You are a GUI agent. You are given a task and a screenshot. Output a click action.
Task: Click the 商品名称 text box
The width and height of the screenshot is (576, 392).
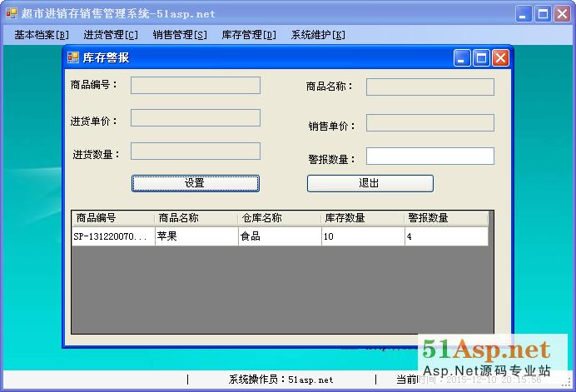pos(430,87)
